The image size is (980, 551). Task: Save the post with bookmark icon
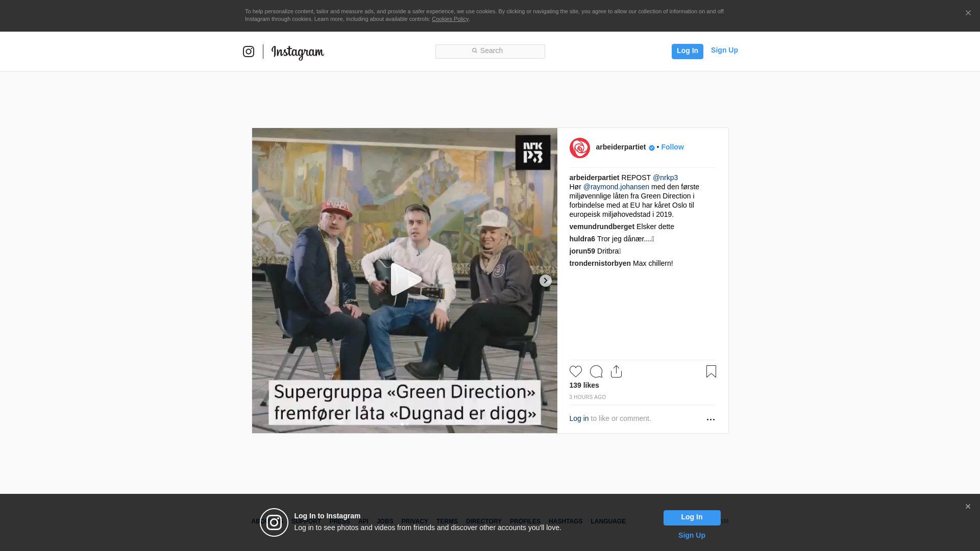(x=711, y=371)
